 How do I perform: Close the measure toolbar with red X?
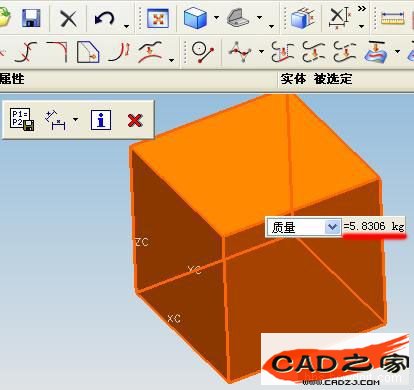coord(135,120)
